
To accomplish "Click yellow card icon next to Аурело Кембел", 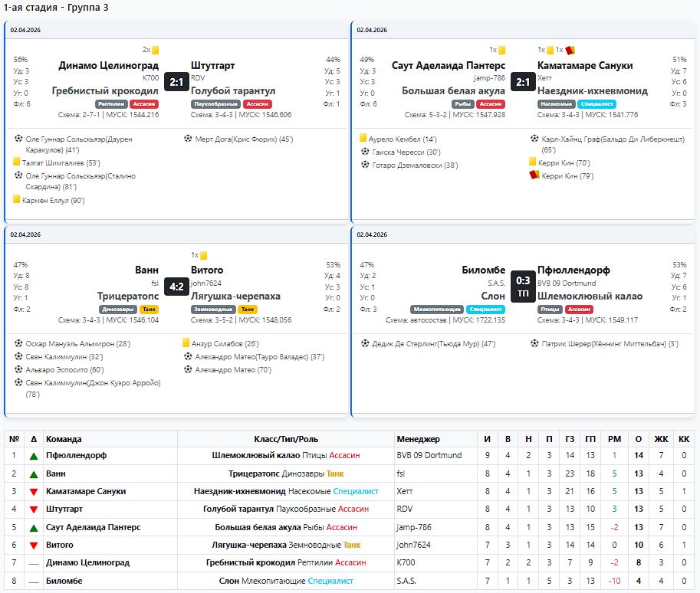I will 363,138.
